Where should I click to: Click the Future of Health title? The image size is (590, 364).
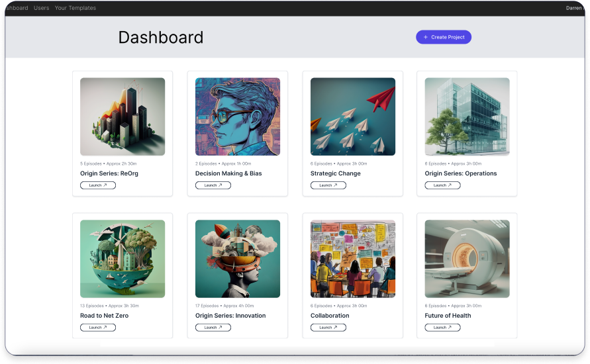pos(448,316)
